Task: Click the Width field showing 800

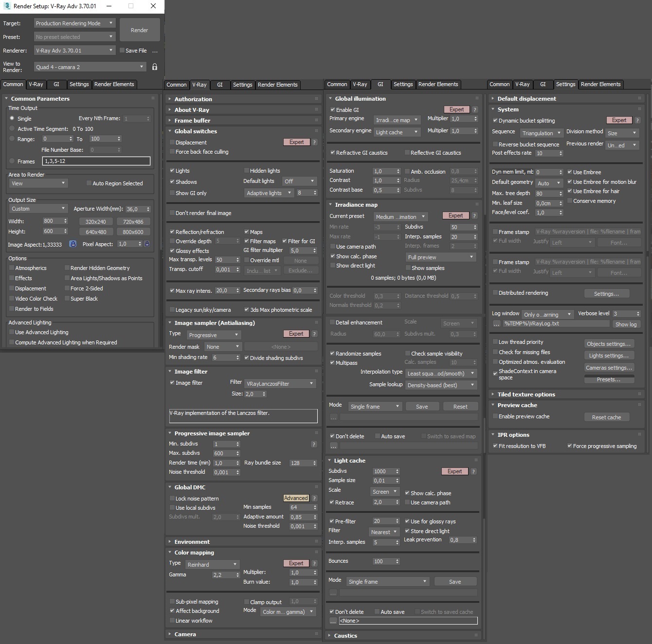Action: point(53,221)
